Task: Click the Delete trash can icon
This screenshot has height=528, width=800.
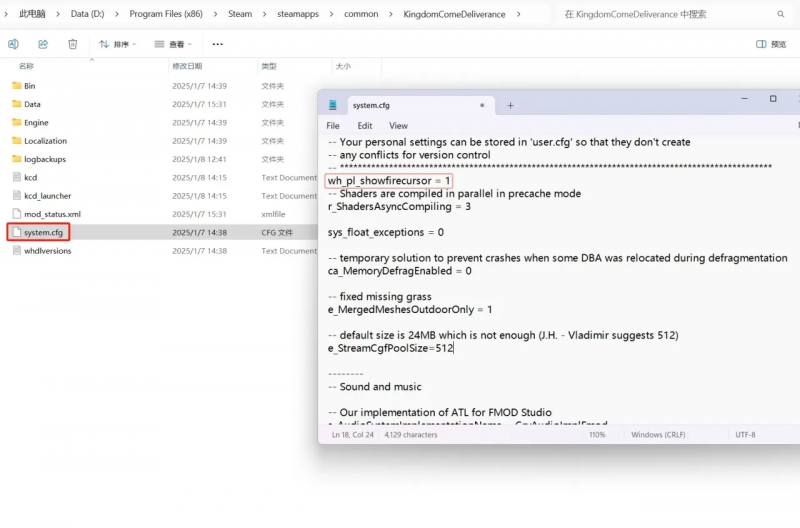Action: point(73,44)
